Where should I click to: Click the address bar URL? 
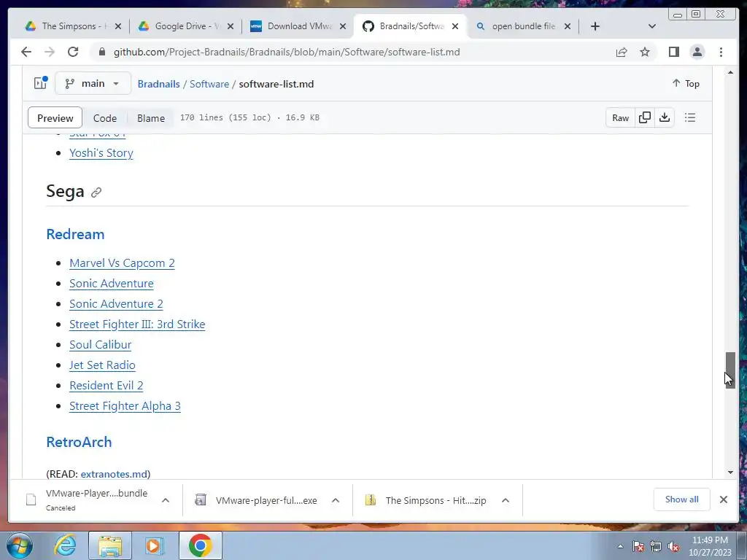tap(286, 52)
